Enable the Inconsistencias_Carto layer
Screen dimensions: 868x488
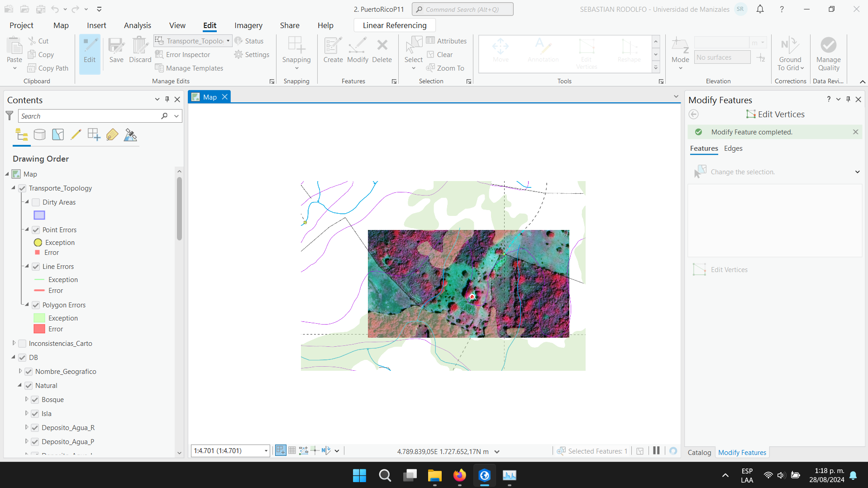[x=22, y=344]
